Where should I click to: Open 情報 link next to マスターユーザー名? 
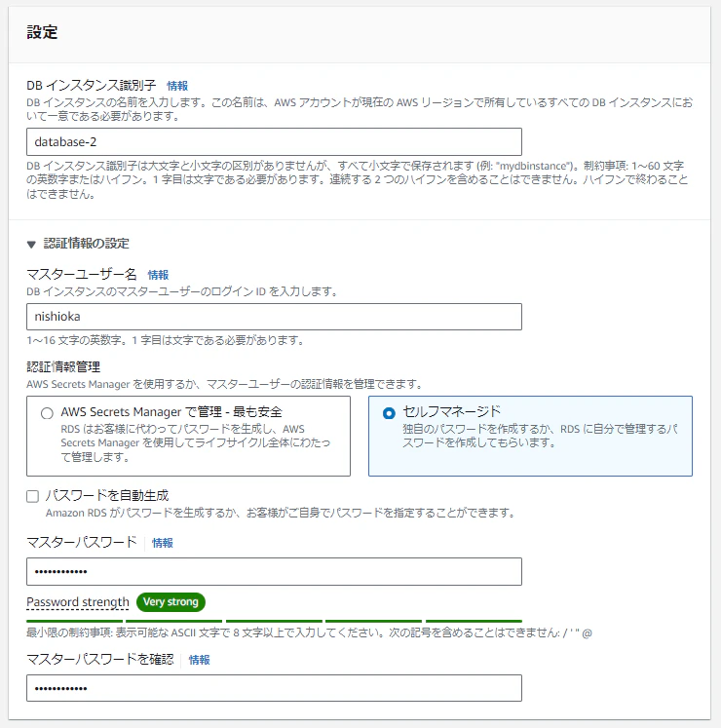click(158, 275)
